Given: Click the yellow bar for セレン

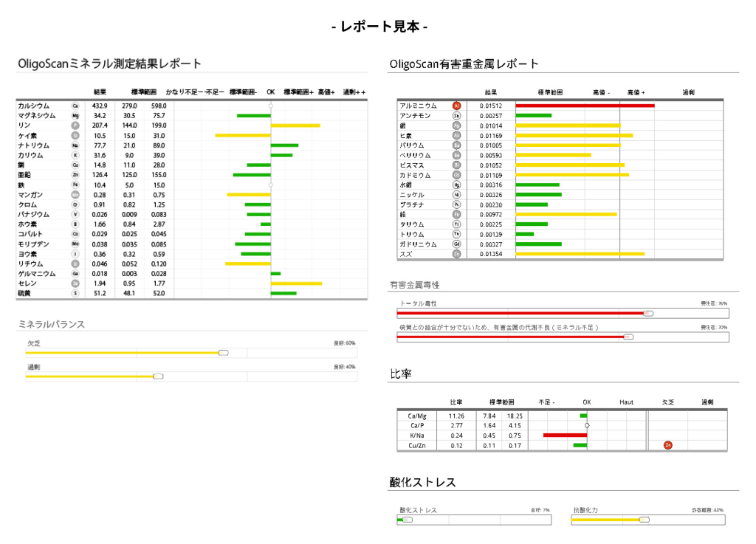Looking at the screenshot, I should pos(296,283).
